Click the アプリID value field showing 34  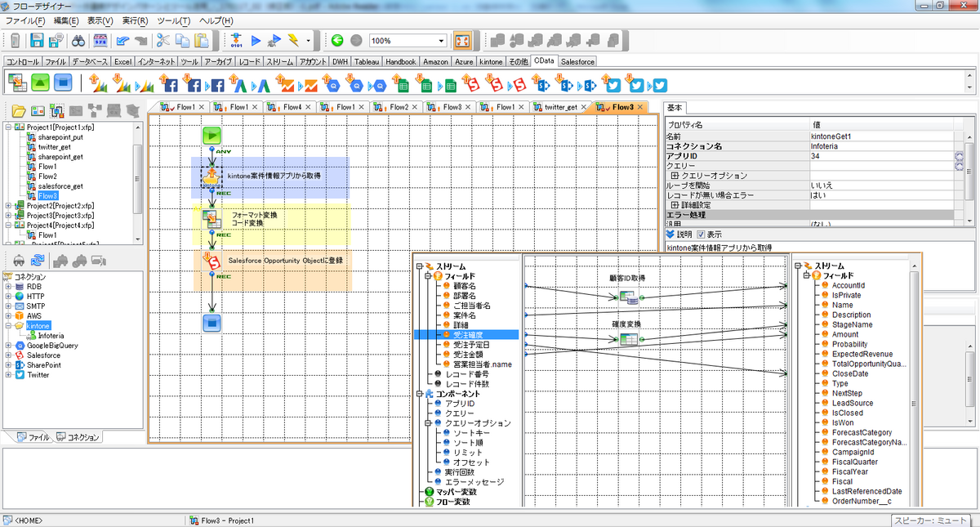point(880,155)
